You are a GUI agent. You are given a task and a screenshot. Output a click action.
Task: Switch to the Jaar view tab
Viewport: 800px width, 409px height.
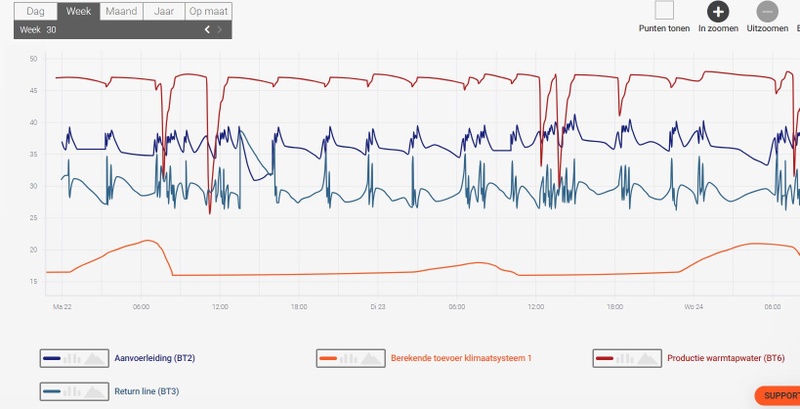tap(164, 11)
